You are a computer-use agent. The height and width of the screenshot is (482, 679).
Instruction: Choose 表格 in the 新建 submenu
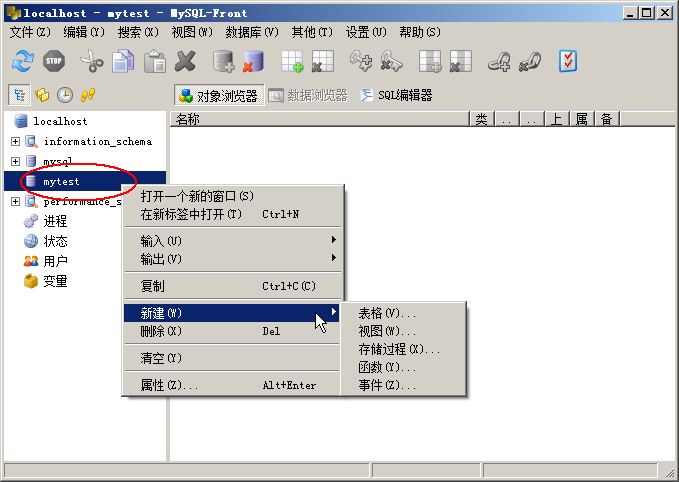[x=403, y=313]
